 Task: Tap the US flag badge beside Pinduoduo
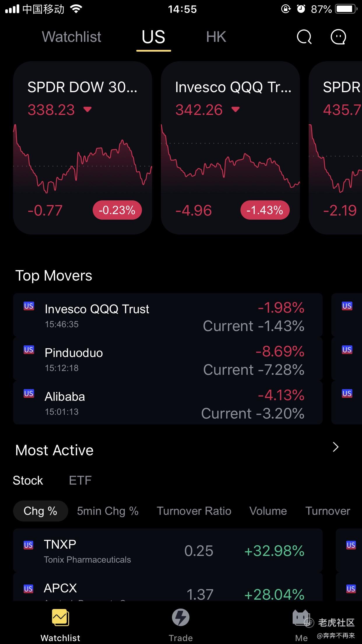(29, 350)
